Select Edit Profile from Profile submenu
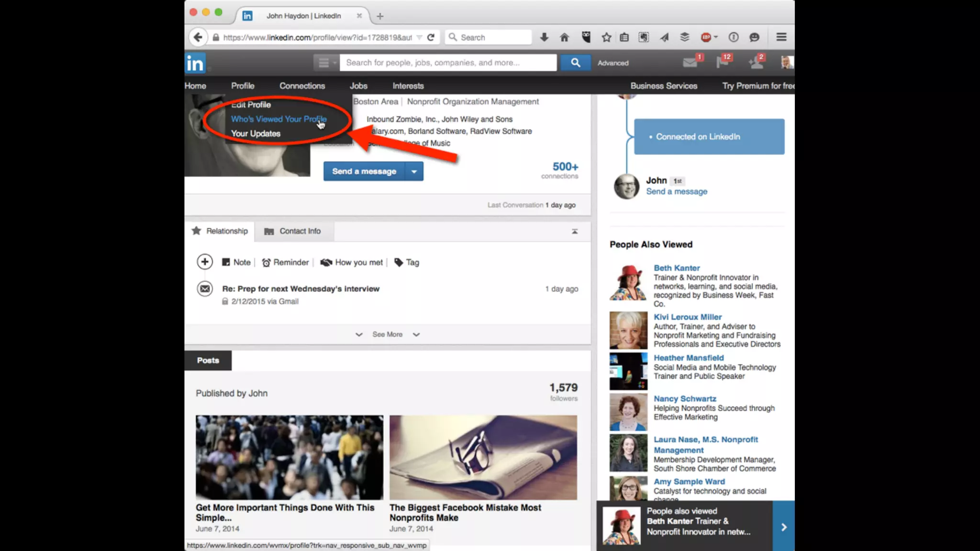980x551 pixels. click(x=251, y=105)
